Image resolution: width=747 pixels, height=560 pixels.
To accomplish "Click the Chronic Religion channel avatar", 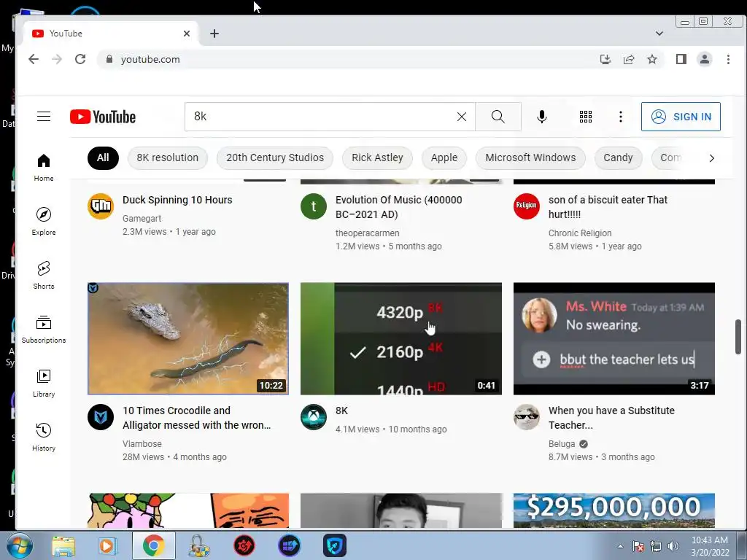I will pyautogui.click(x=527, y=206).
